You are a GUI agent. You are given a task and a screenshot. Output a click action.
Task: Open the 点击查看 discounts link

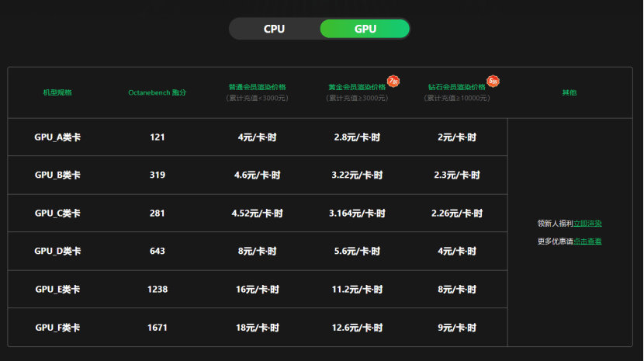click(587, 241)
